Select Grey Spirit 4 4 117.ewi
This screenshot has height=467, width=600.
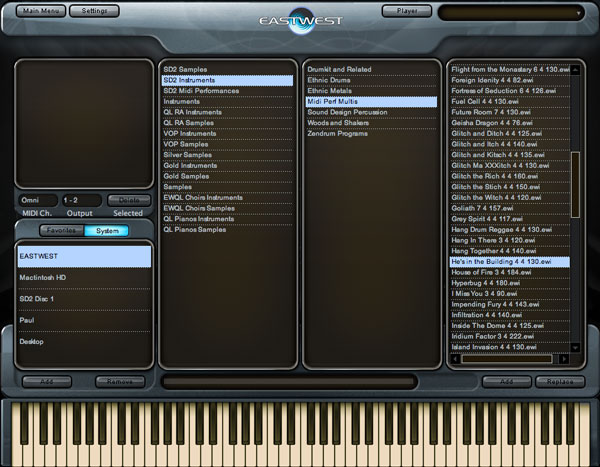[510, 219]
